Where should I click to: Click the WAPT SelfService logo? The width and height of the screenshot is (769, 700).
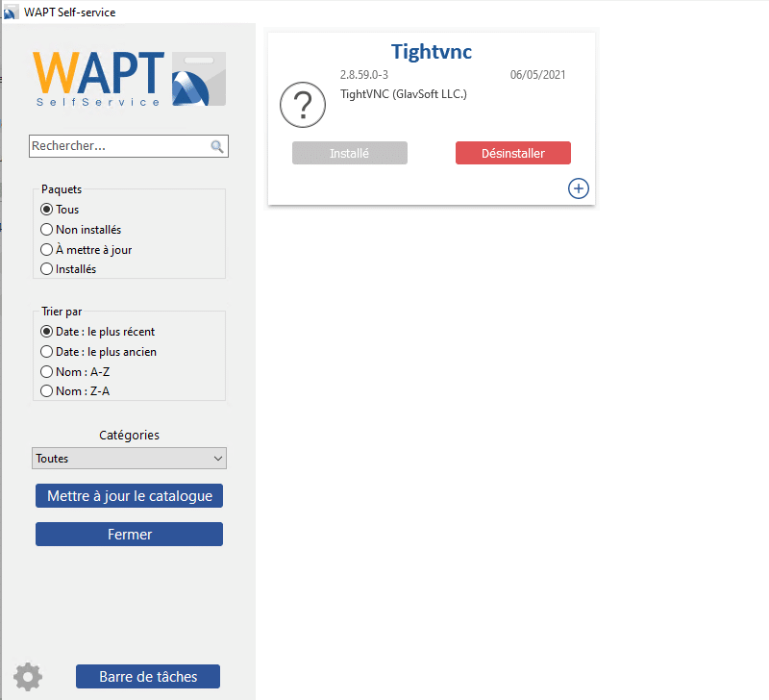(130, 79)
